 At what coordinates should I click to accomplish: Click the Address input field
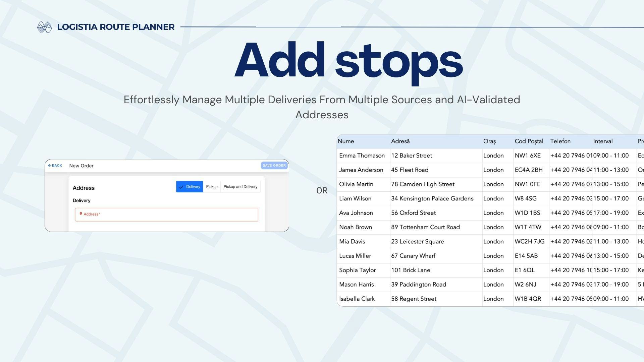click(x=166, y=215)
